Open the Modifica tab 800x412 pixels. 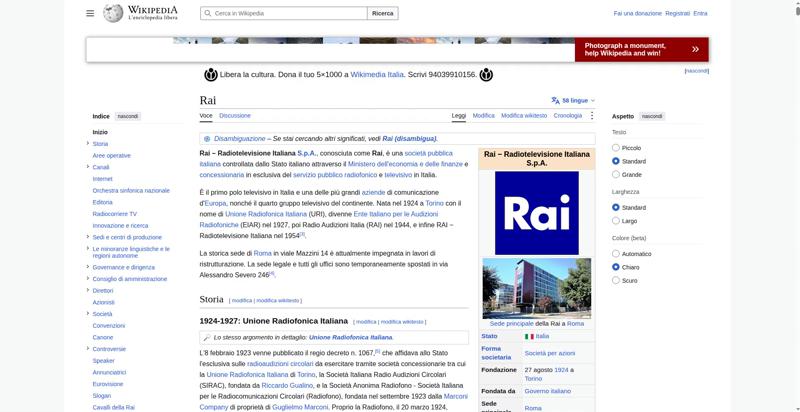coord(484,116)
